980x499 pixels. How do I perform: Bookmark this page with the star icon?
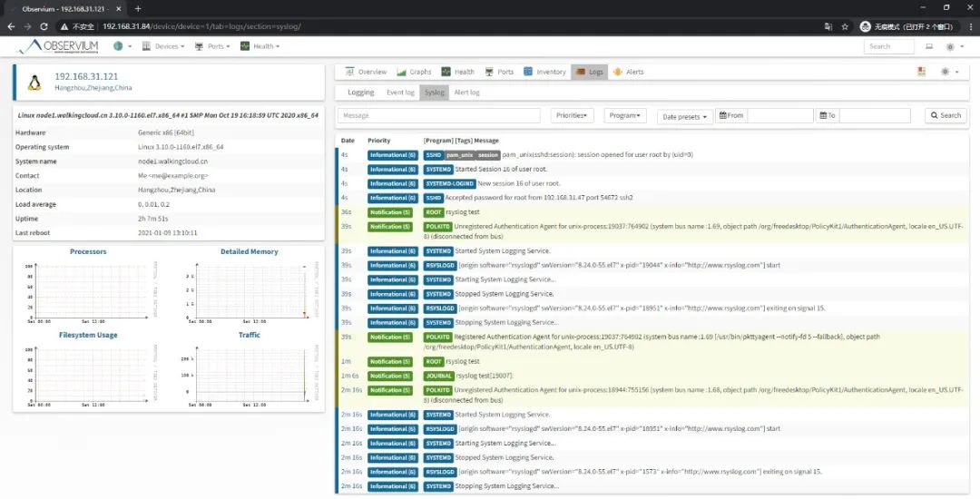click(845, 27)
